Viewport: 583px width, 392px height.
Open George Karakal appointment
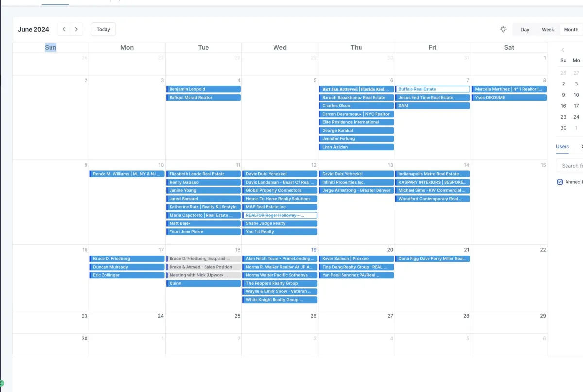pos(356,131)
